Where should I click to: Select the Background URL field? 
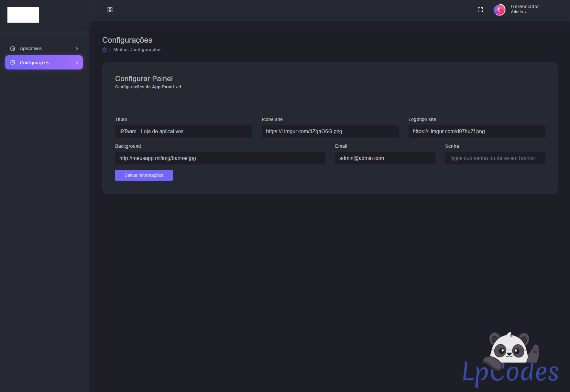pos(220,158)
